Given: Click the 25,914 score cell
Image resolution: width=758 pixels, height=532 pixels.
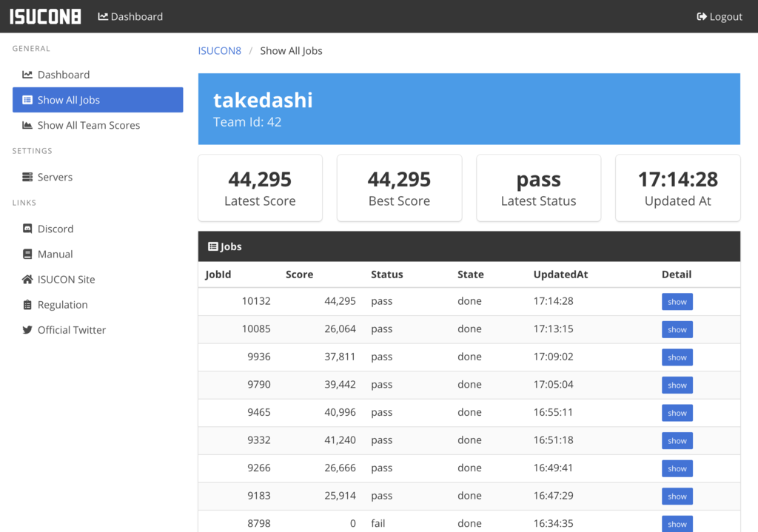Looking at the screenshot, I should (x=340, y=496).
